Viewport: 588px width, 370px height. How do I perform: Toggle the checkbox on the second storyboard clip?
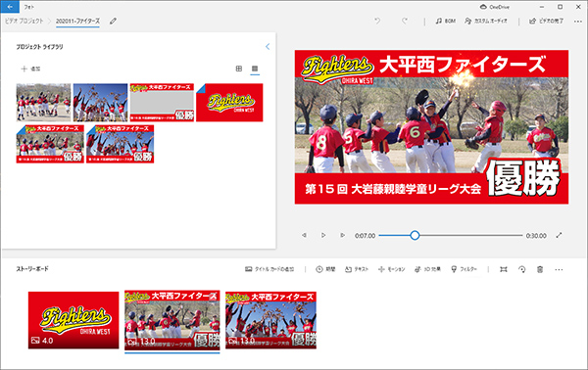[213, 297]
